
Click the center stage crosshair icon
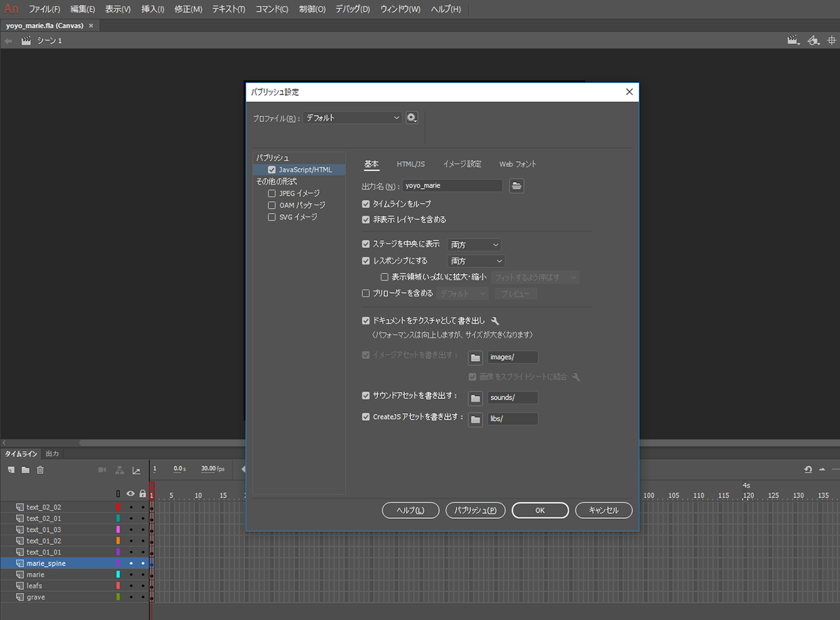[832, 41]
